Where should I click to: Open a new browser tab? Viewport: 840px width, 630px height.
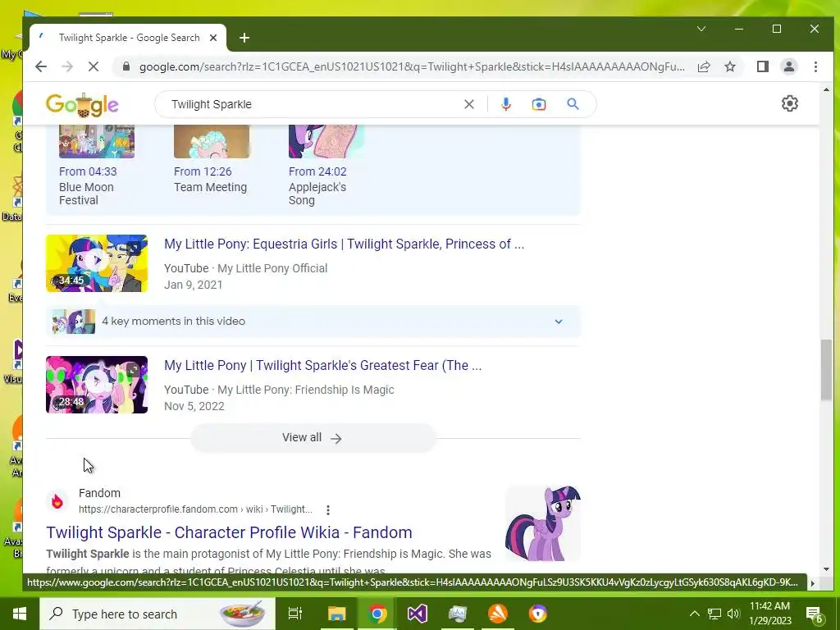(244, 38)
